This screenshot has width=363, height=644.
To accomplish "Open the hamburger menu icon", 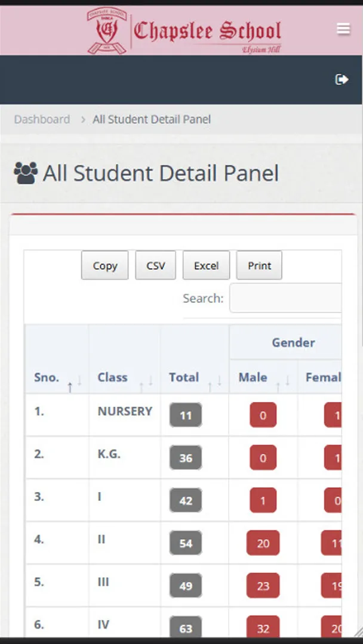I will [x=343, y=29].
